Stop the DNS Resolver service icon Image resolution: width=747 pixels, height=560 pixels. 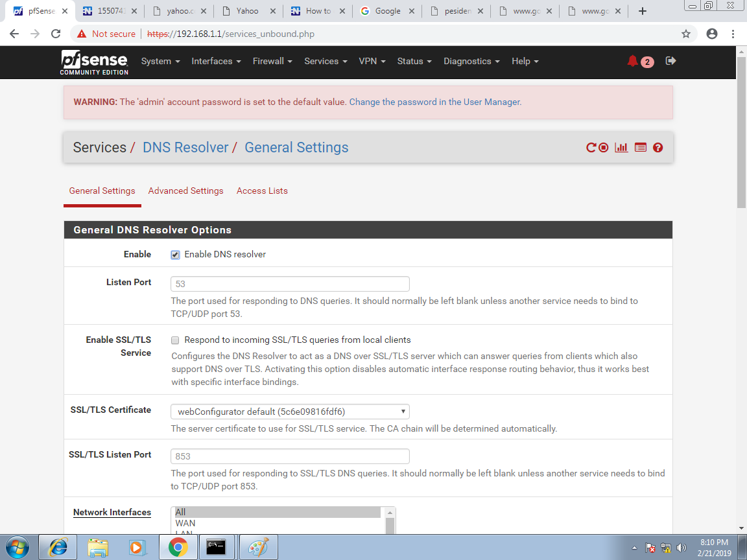click(x=603, y=148)
